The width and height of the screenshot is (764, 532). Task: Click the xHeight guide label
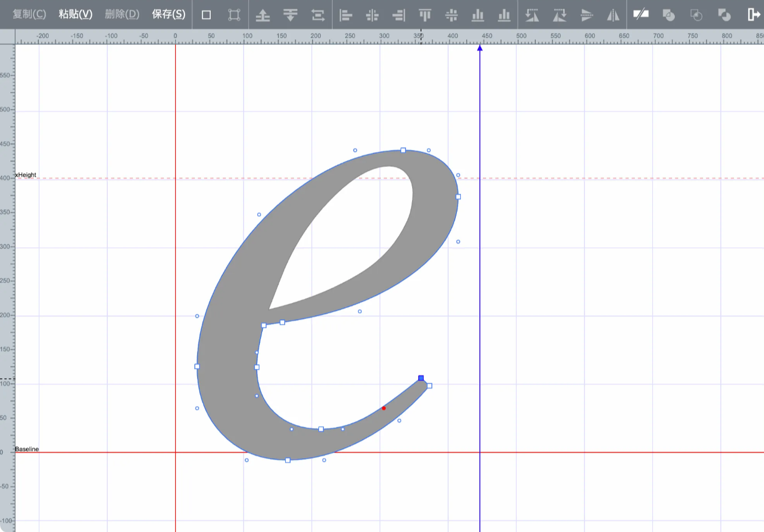pos(26,175)
